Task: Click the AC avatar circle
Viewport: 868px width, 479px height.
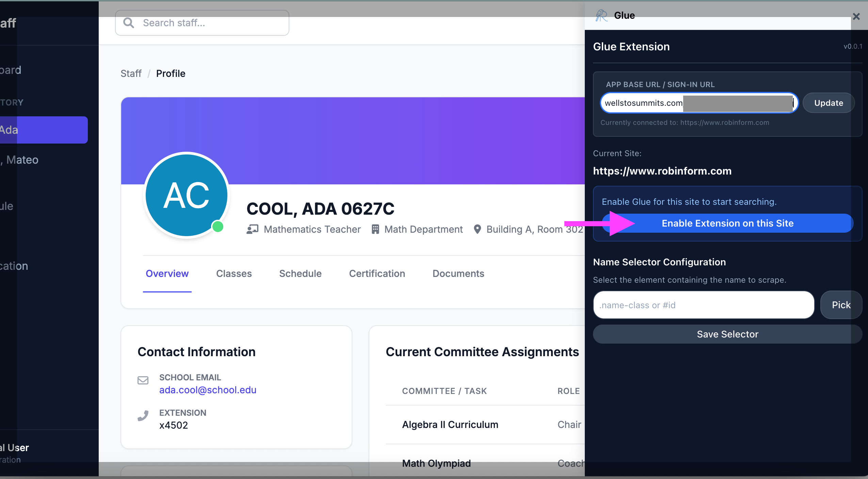Action: [186, 195]
